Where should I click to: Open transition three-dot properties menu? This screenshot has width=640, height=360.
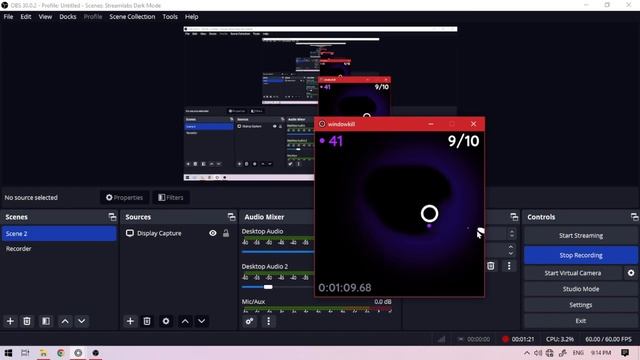509,266
